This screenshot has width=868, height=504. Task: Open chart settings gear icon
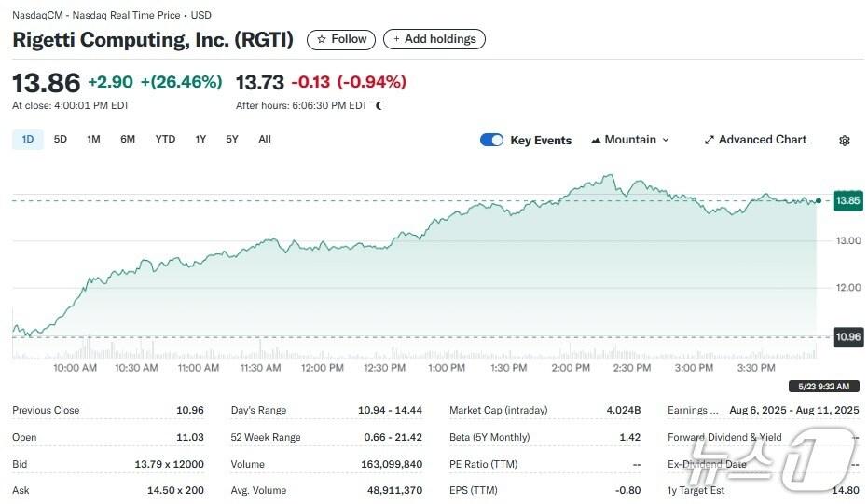845,141
